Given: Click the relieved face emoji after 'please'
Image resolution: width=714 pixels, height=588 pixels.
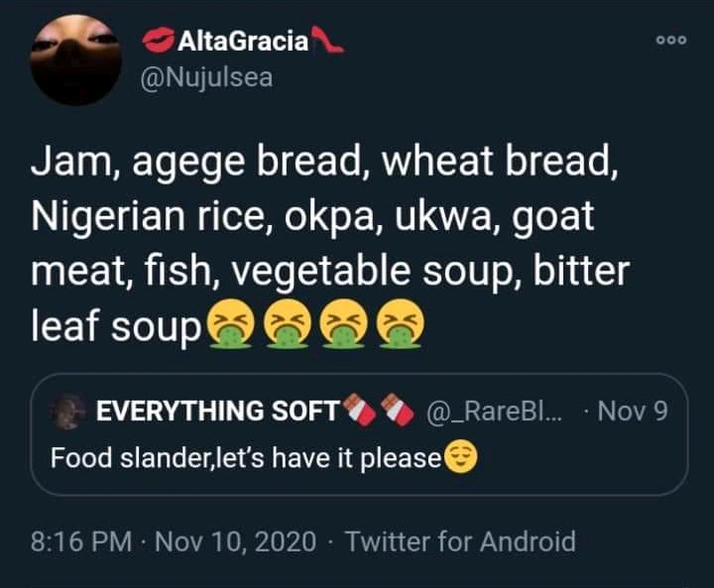Looking at the screenshot, I should (x=457, y=459).
